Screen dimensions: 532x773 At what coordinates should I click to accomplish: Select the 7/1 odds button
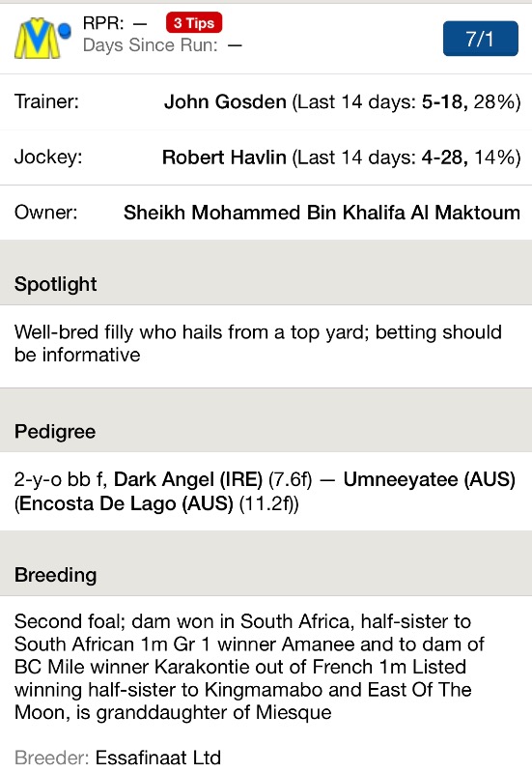(480, 39)
